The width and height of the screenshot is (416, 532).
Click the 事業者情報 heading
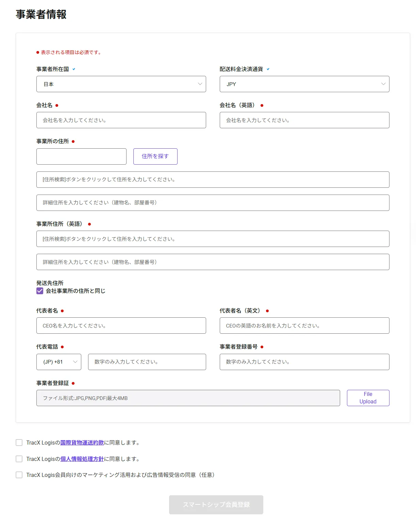coord(41,14)
